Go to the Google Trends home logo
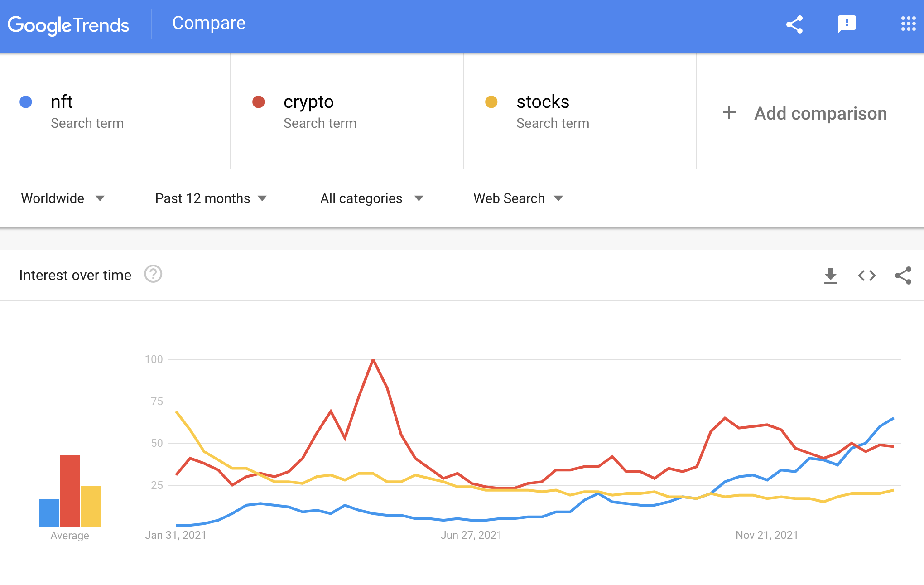 coord(68,25)
